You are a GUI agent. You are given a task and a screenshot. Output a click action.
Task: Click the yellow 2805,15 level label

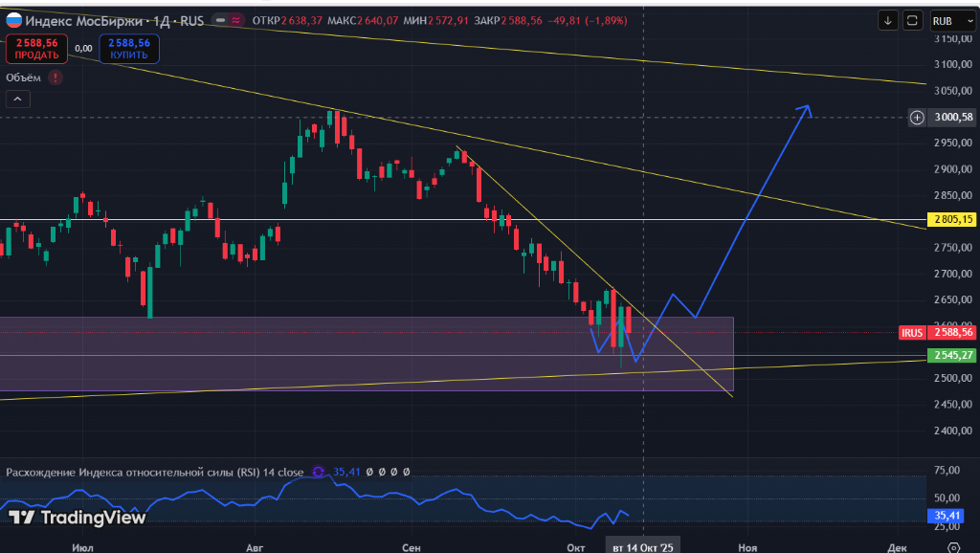pos(951,220)
